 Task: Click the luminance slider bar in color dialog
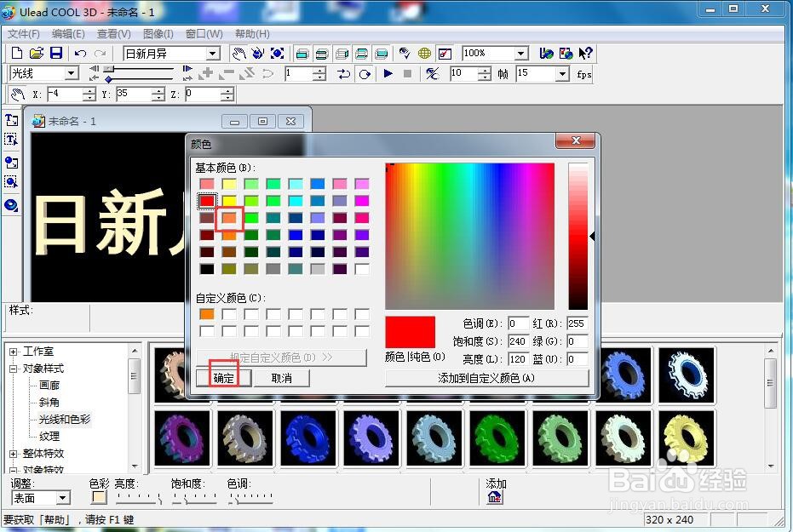578,236
